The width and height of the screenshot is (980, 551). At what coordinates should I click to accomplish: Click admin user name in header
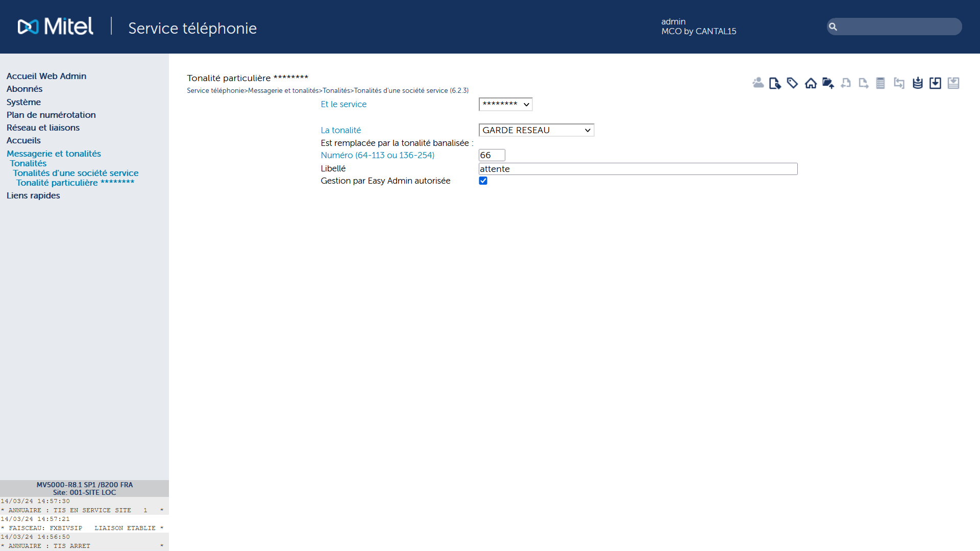[673, 21]
